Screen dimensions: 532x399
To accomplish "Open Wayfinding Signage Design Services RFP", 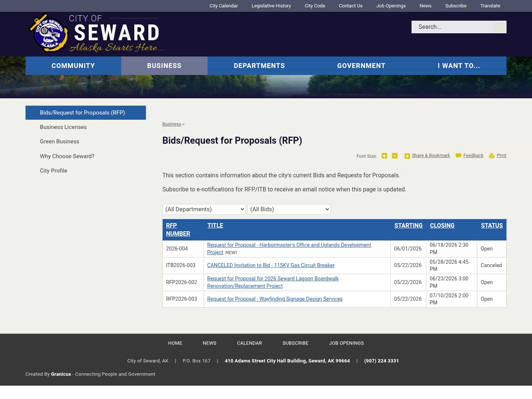I will click(275, 299).
